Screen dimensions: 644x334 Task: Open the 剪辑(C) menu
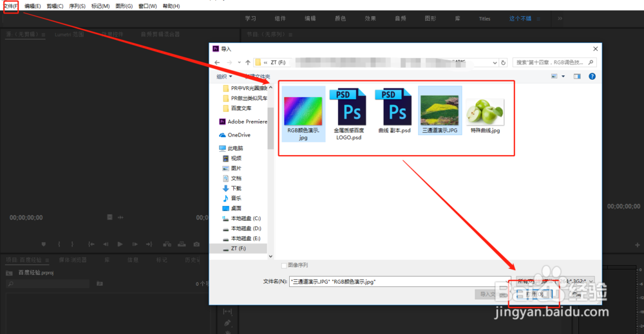[55, 6]
